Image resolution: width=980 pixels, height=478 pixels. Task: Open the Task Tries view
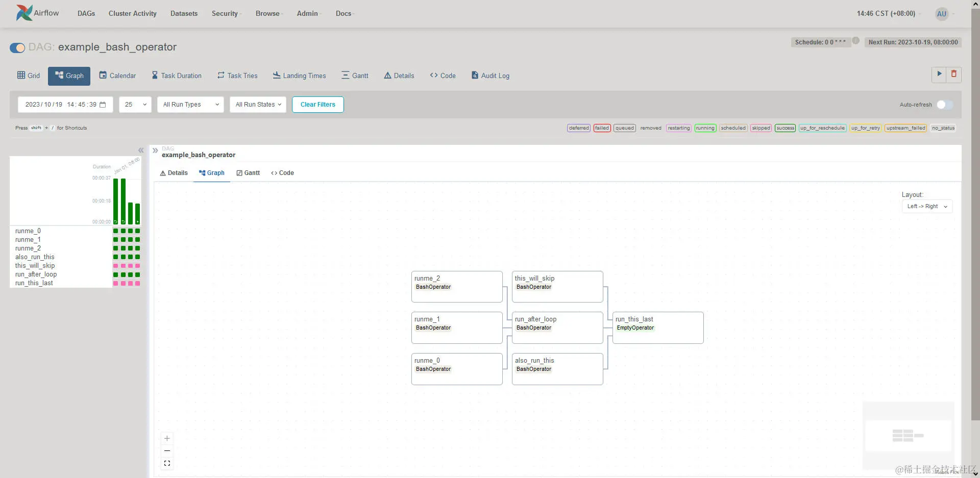coord(237,76)
